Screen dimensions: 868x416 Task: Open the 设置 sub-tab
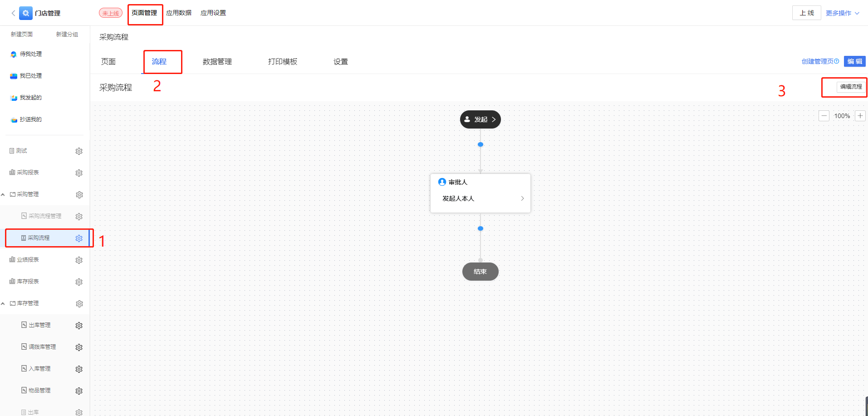pos(341,62)
